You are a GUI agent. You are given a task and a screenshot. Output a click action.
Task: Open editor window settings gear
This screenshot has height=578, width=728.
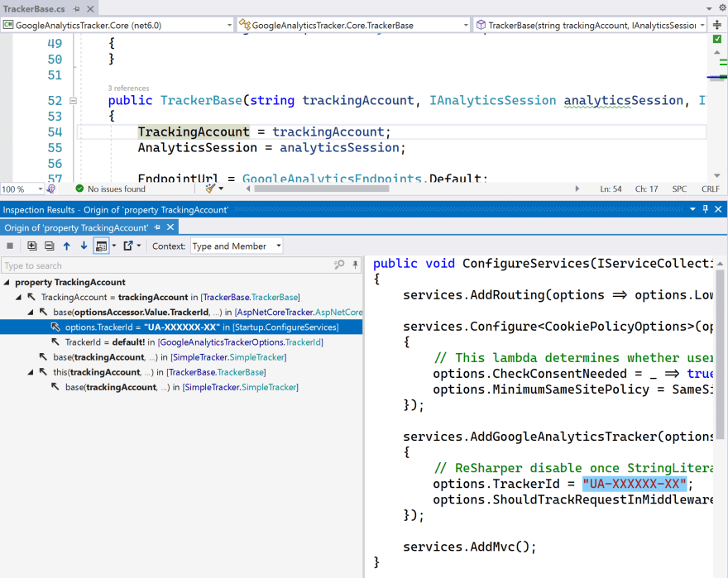[x=723, y=8]
